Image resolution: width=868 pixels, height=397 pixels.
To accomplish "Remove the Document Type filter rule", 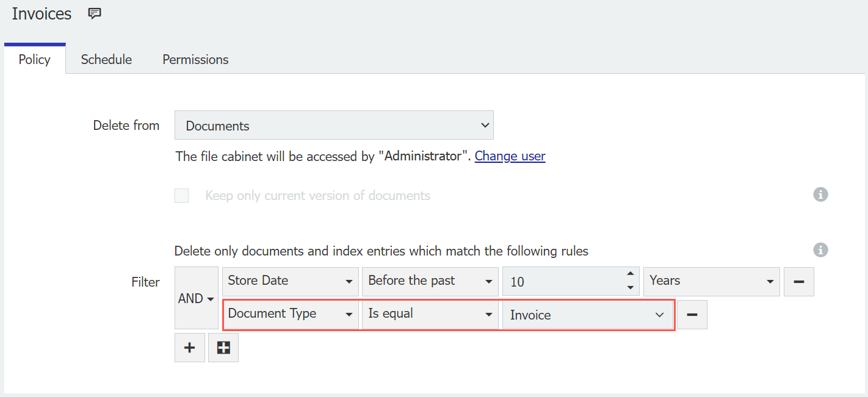I will click(692, 314).
